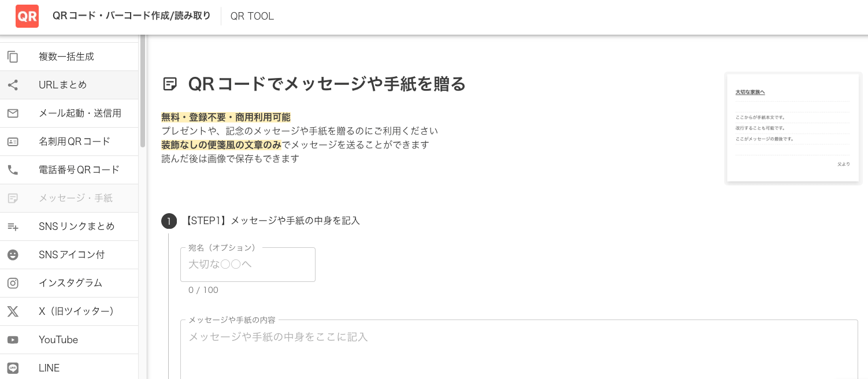Select the 複数一括生成 copy icon
The image size is (868, 379).
13,57
